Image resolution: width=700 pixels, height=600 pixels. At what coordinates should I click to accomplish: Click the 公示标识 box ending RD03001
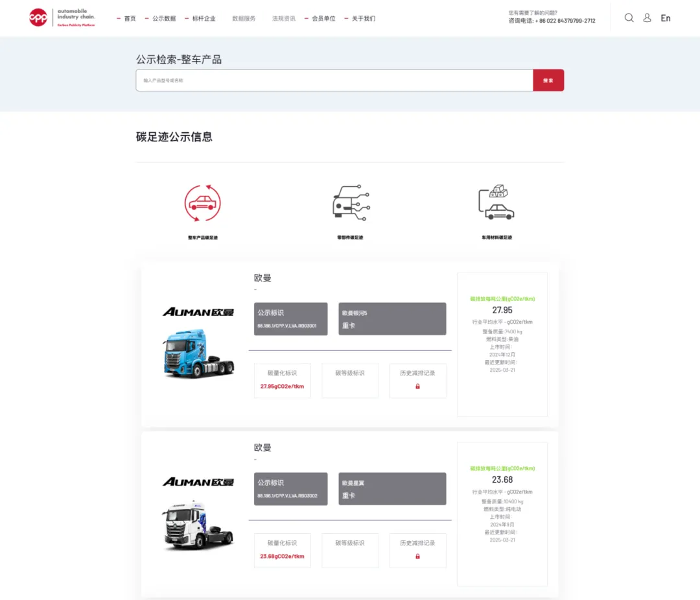coord(290,319)
